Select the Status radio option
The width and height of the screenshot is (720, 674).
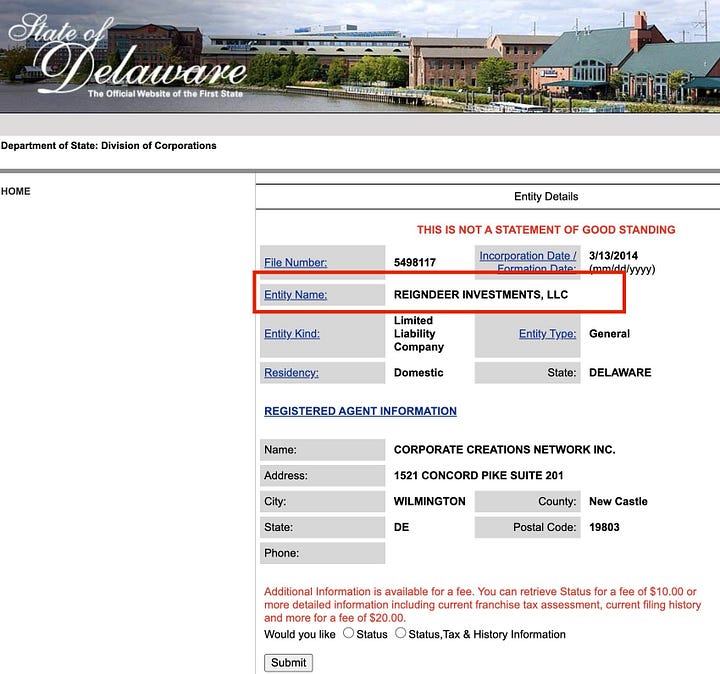point(349,633)
